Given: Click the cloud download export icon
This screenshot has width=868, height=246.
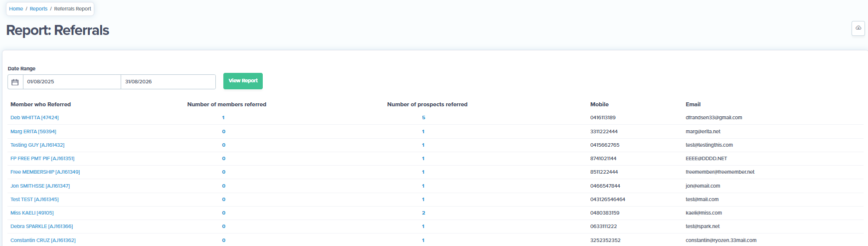Looking at the screenshot, I should click(x=858, y=28).
